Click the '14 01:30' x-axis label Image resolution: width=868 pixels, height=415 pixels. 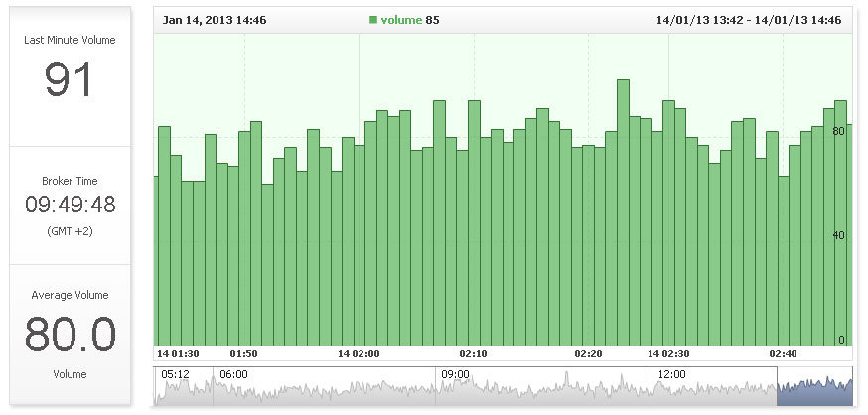coord(178,354)
